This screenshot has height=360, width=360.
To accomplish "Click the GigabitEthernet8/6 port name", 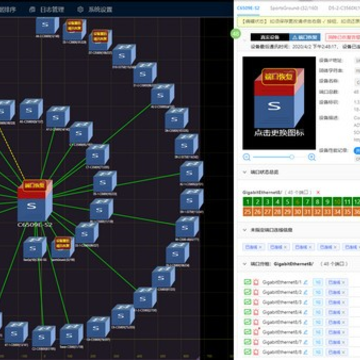I will [x=282, y=332].
